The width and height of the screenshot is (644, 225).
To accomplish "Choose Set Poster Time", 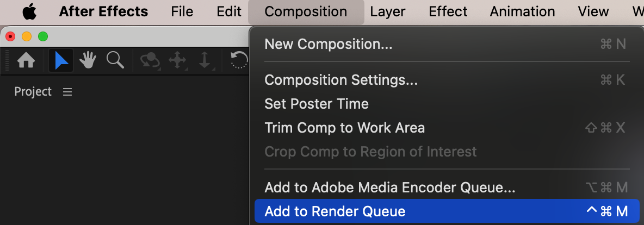I will click(316, 104).
